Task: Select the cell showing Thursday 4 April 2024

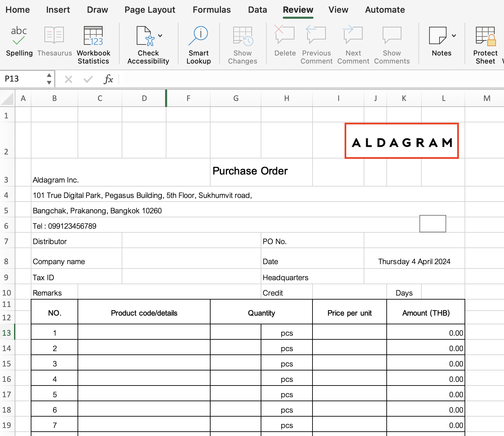Action: (414, 261)
